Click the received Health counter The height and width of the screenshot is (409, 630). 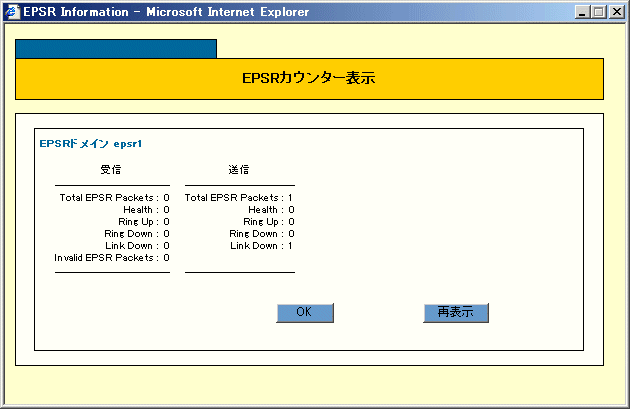click(x=166, y=210)
